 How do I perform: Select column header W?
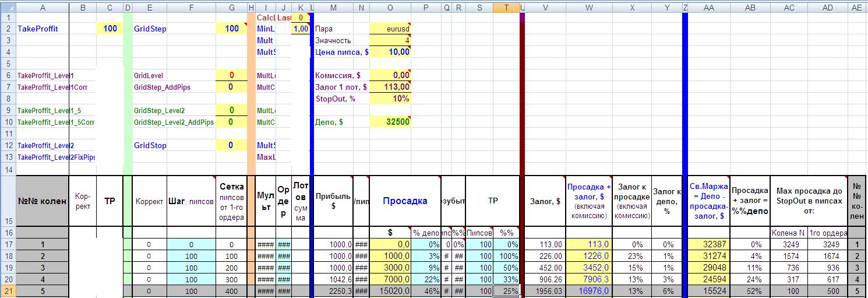click(589, 7)
